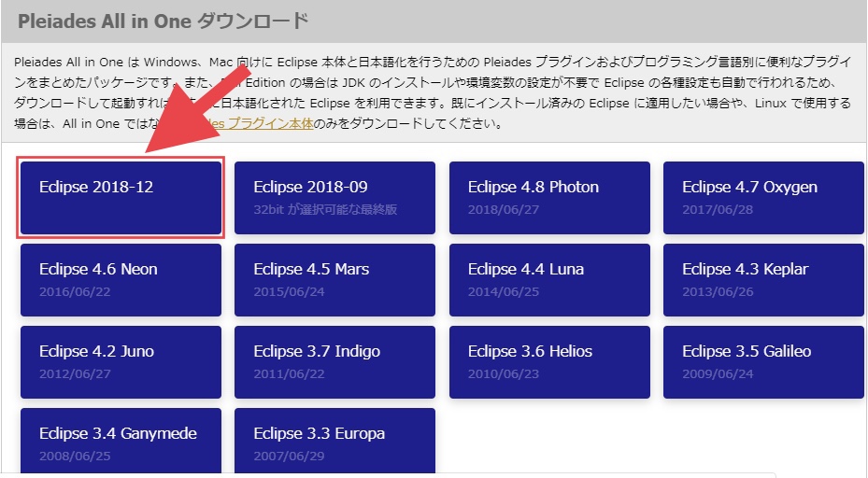The image size is (868, 478).
Task: Choose the Eclipse 4.4 Luna tile
Action: (549, 280)
